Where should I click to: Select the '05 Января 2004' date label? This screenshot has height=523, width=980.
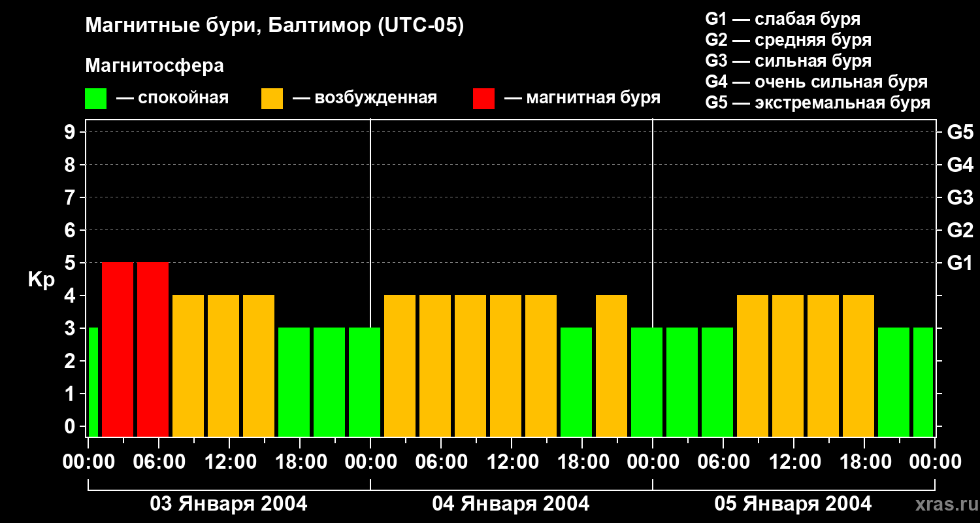pyautogui.click(x=793, y=504)
